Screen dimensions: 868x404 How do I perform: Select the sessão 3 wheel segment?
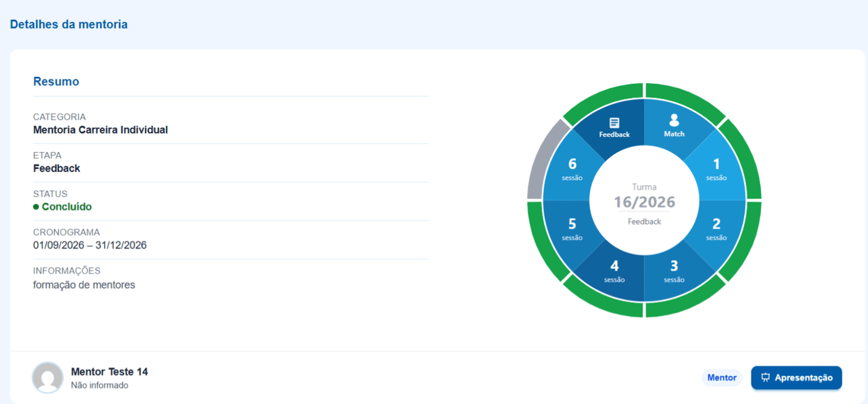[x=674, y=271]
